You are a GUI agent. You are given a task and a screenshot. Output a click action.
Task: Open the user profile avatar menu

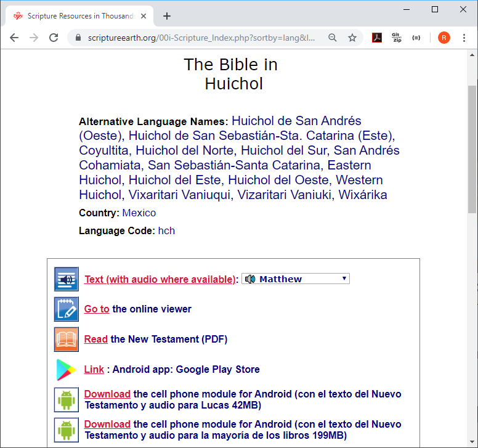[x=444, y=38]
